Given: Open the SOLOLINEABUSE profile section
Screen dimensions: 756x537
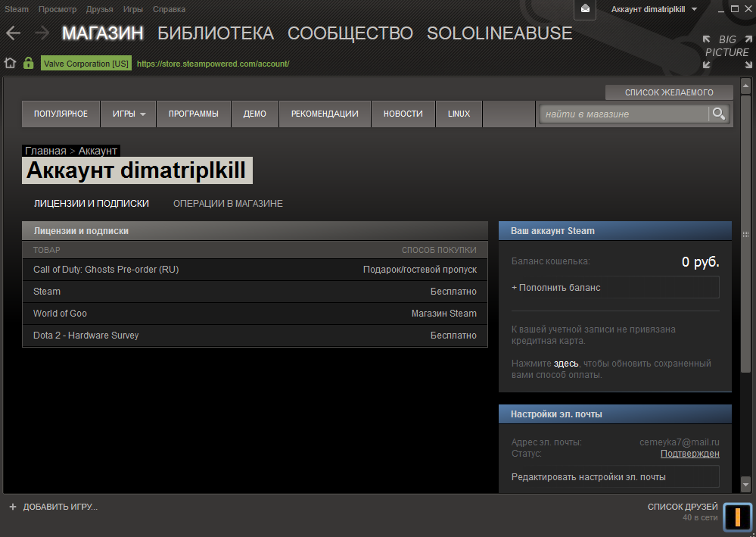Looking at the screenshot, I should (x=499, y=33).
